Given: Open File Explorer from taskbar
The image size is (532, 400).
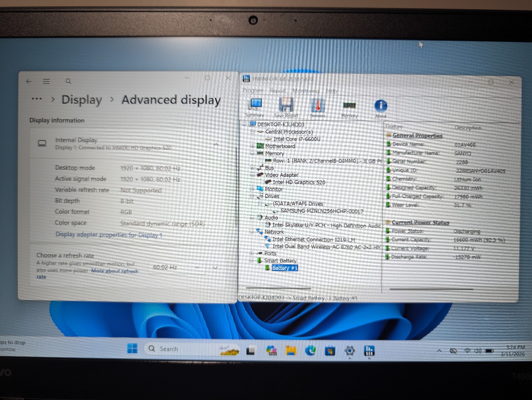Looking at the screenshot, I should (291, 350).
